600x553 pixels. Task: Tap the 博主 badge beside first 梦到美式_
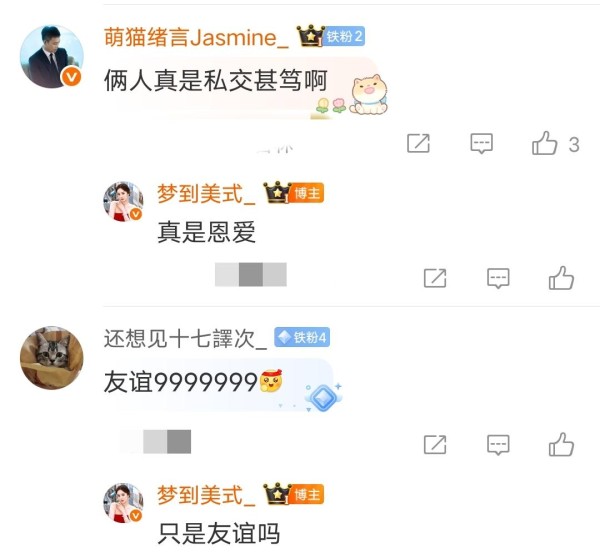point(307,193)
